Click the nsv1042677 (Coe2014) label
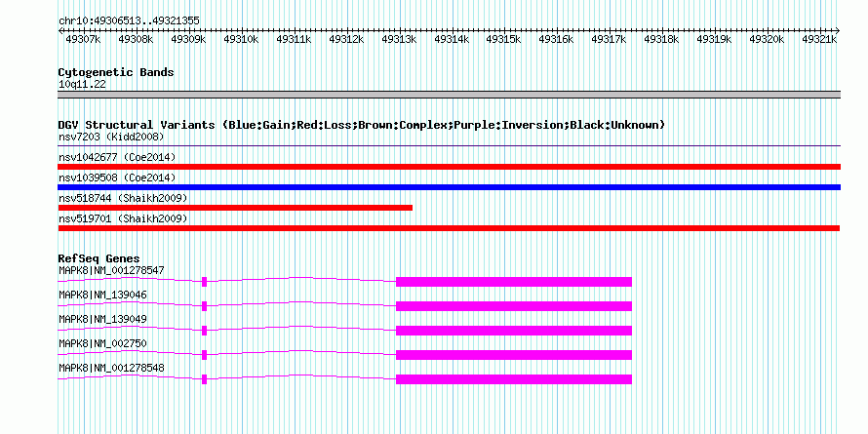This screenshot has width=868, height=434. click(x=117, y=157)
